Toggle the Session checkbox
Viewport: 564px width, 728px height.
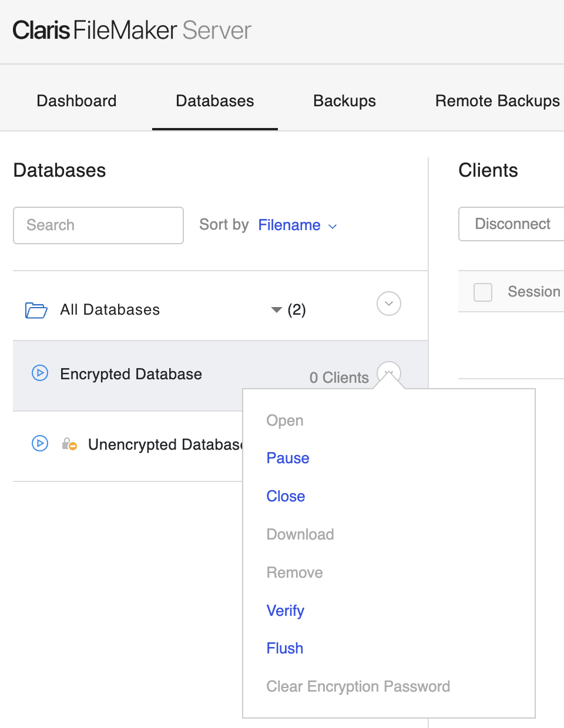[x=483, y=292]
